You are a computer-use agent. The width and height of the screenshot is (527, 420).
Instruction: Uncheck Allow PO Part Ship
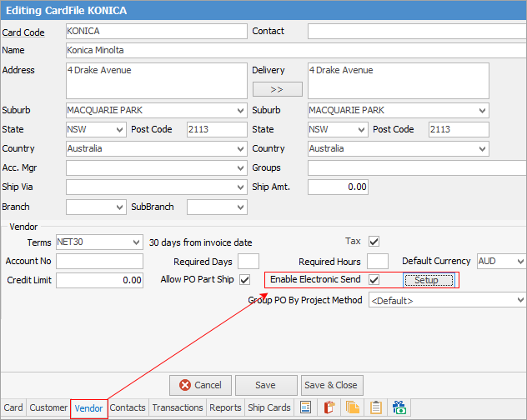point(244,280)
